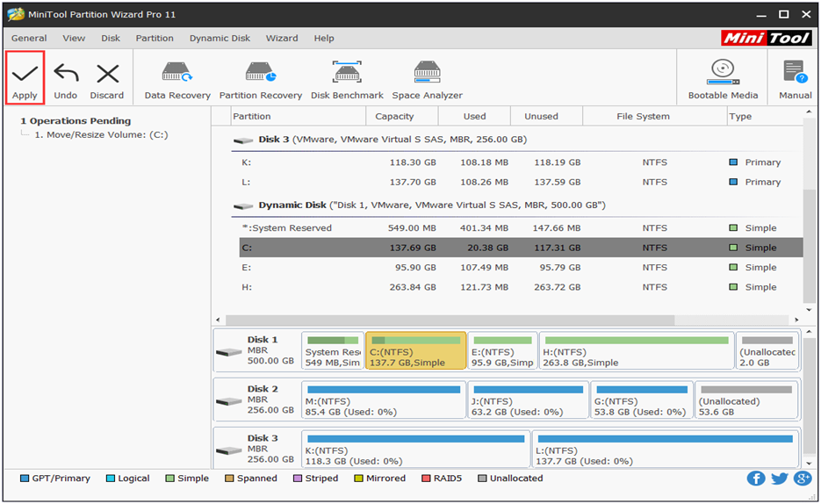Open the Help menu

[324, 39]
